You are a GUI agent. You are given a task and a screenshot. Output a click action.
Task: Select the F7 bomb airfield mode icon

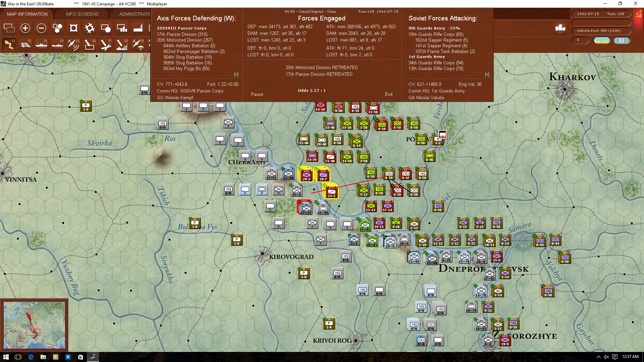point(106,44)
